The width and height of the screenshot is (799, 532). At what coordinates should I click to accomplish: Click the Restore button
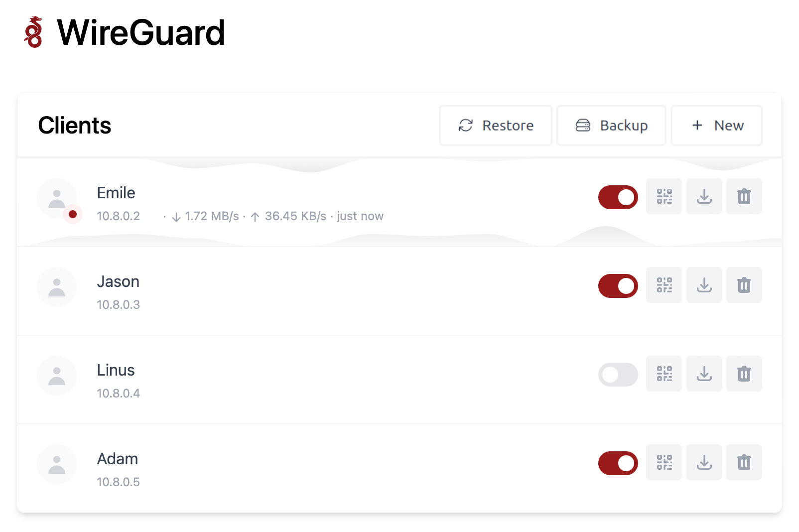[496, 125]
